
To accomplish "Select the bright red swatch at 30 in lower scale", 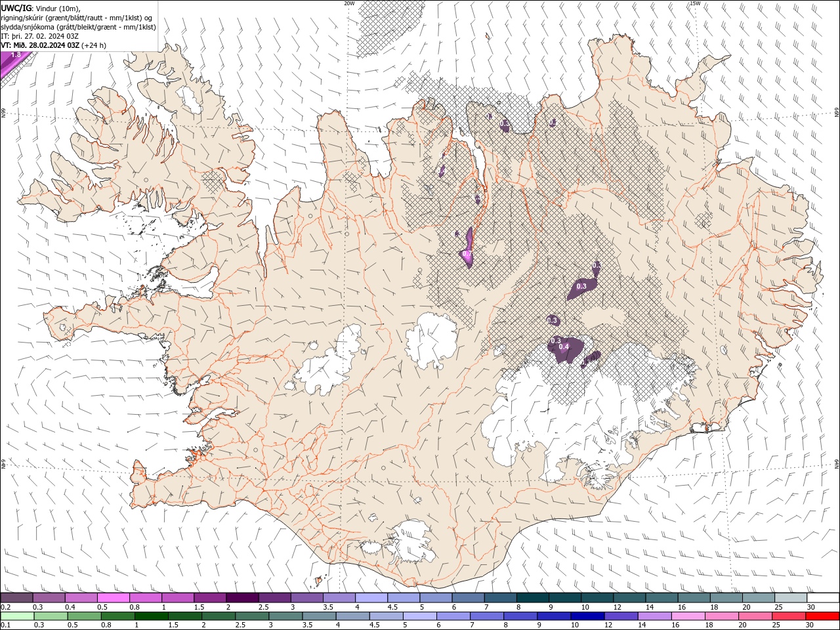I will click(822, 616).
